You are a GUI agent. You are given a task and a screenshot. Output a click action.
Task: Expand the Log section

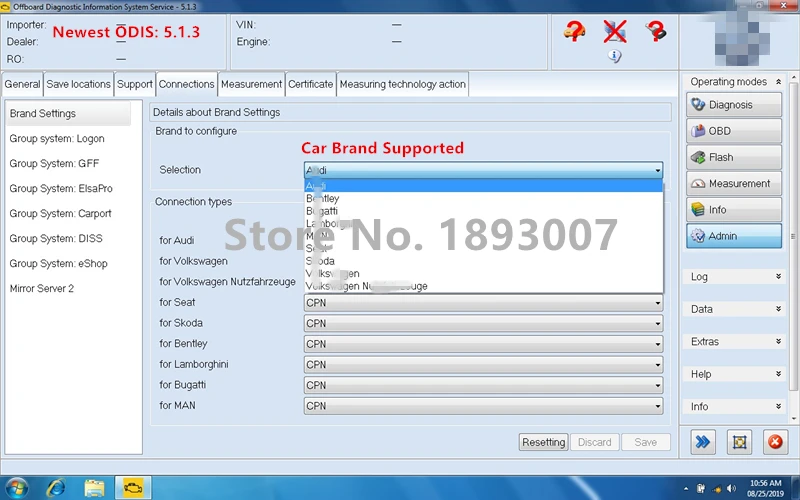pos(778,277)
